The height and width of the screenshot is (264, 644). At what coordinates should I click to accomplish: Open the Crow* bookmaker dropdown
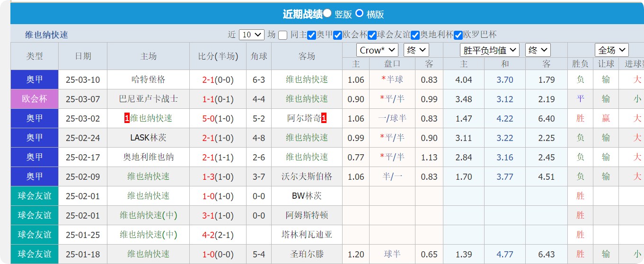click(x=377, y=50)
